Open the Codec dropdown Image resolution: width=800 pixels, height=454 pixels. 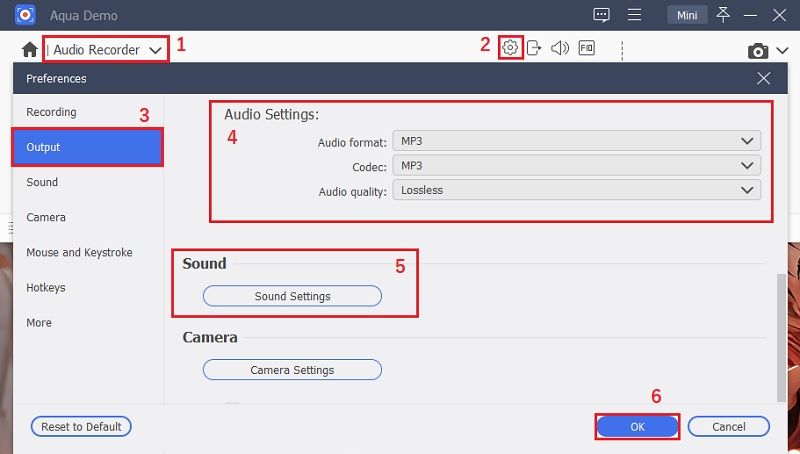click(x=577, y=165)
